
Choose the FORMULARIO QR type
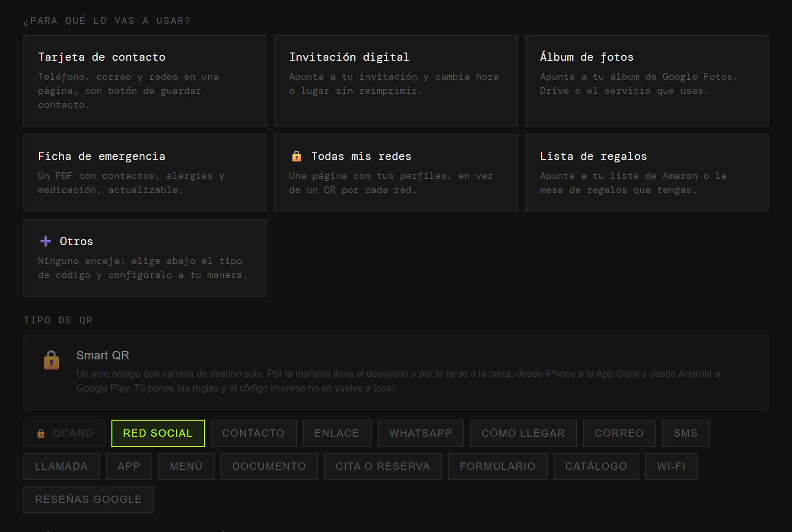coord(498,466)
